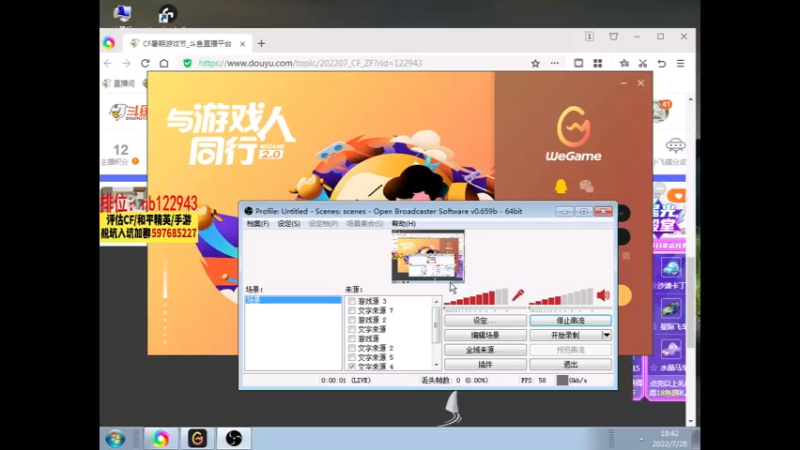Click the 开始录制 button
Image resolution: width=800 pixels, height=450 pixels.
tap(565, 335)
